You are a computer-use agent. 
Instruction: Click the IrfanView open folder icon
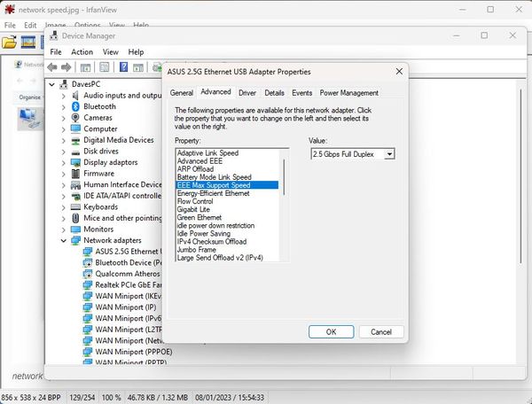click(x=11, y=42)
